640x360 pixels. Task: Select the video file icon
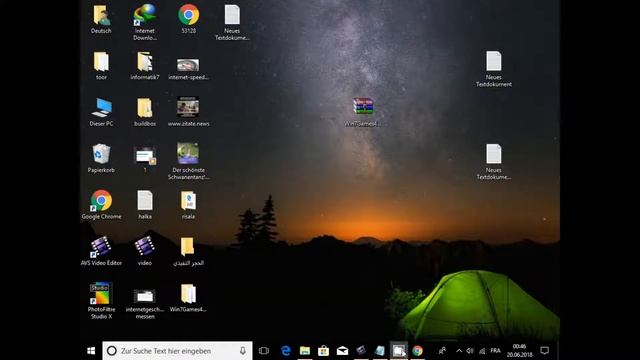point(144,247)
